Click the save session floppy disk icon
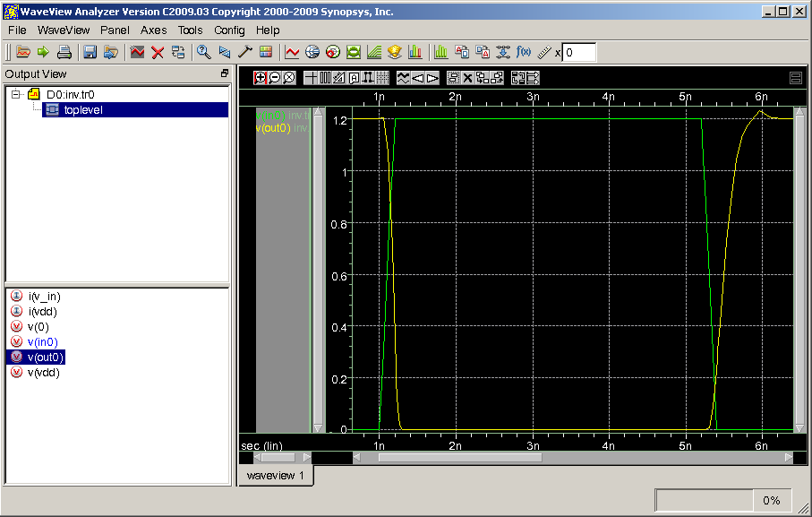The height and width of the screenshot is (517, 812). [90, 53]
